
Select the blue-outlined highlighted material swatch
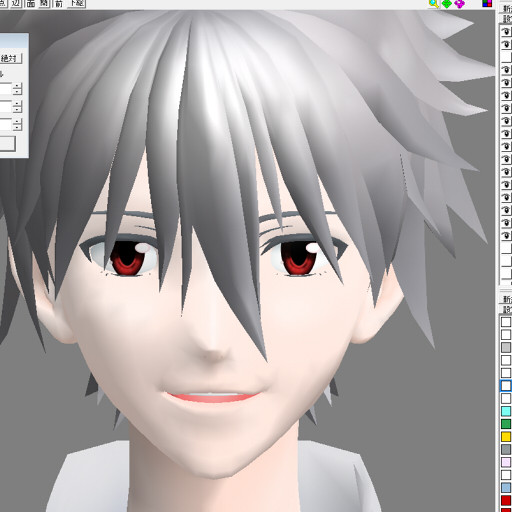[x=506, y=386]
